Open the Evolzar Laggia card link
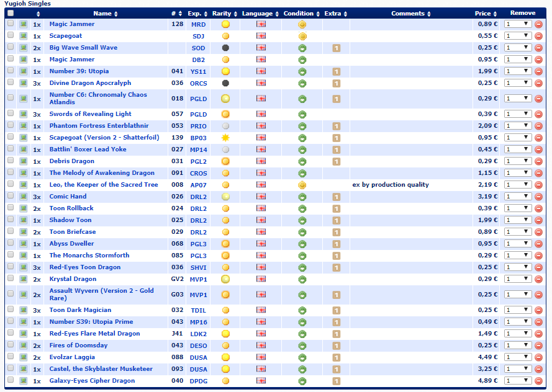This screenshot has height=392, width=552. click(x=72, y=357)
